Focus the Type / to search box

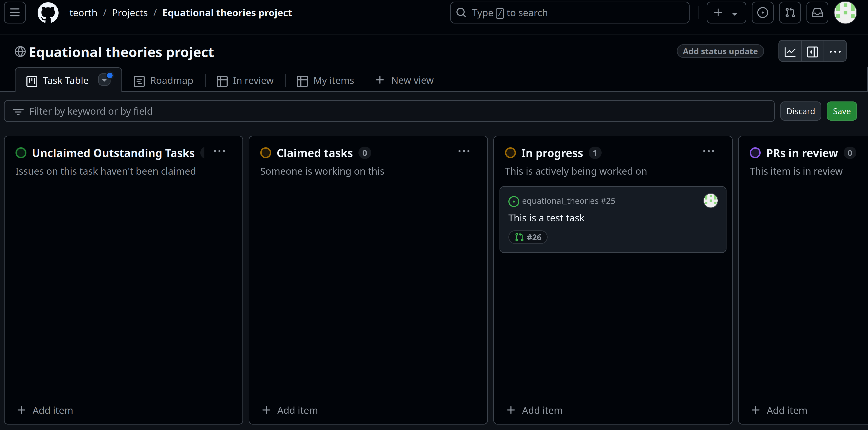569,13
